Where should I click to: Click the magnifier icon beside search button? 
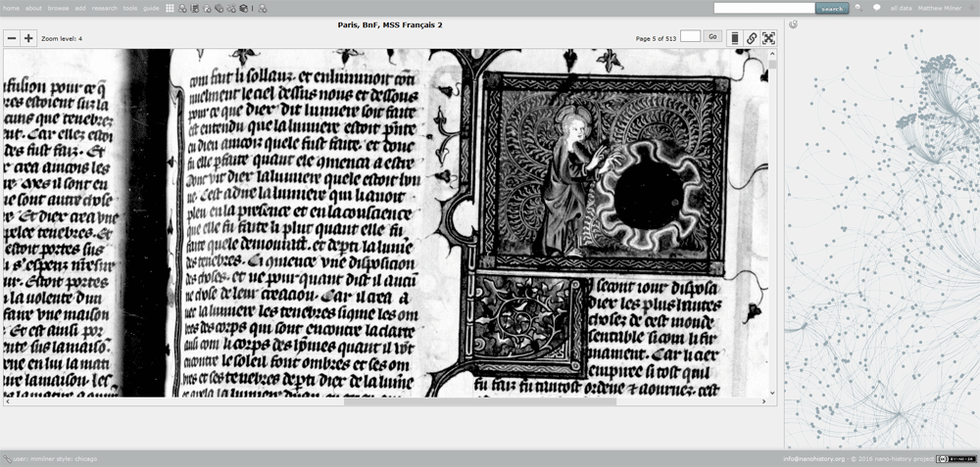click(x=858, y=8)
